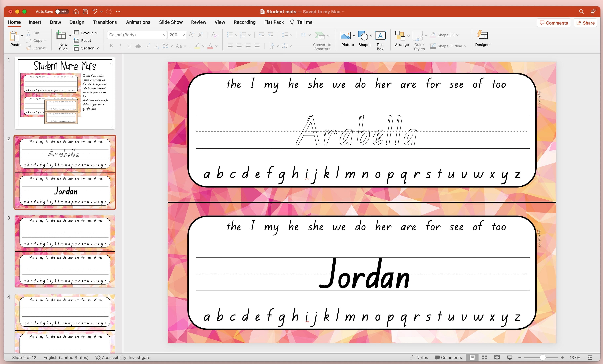Select slide 3 thumbnail
603x364 pixels.
[x=65, y=251]
